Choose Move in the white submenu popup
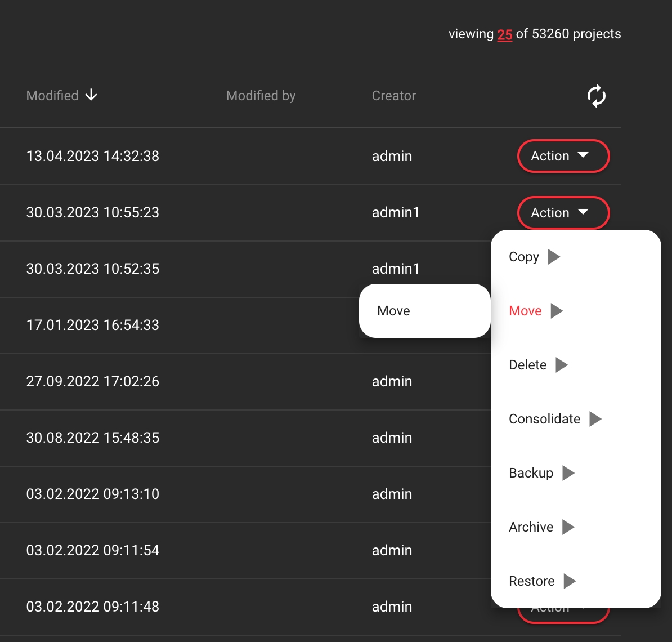672x642 pixels. [x=394, y=311]
